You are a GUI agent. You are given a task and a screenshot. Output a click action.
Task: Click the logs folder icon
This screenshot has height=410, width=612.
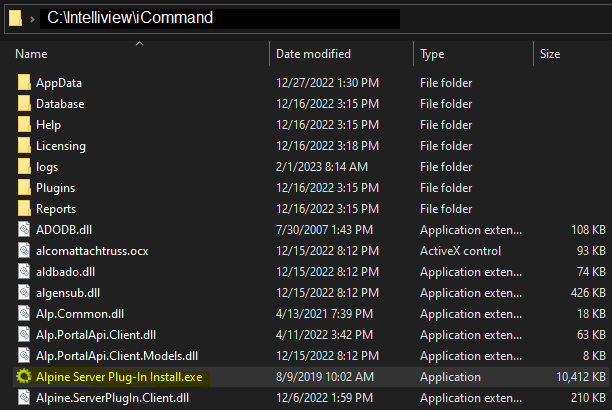click(24, 167)
